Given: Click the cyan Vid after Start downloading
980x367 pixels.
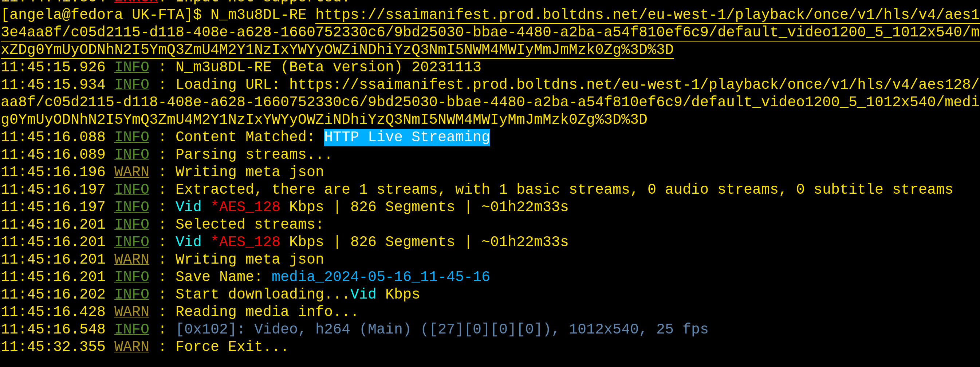Looking at the screenshot, I should [363, 294].
